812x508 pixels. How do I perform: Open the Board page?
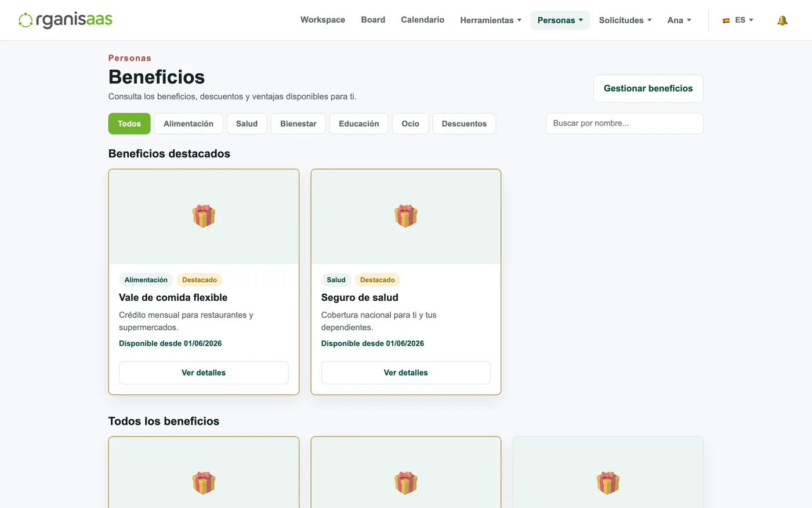pos(373,20)
